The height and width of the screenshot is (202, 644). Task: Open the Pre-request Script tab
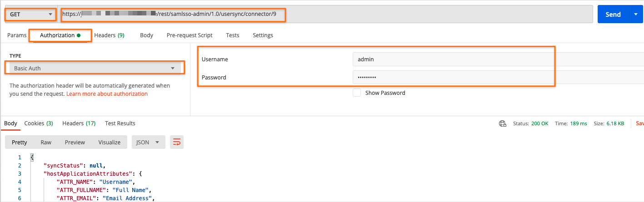(x=190, y=35)
